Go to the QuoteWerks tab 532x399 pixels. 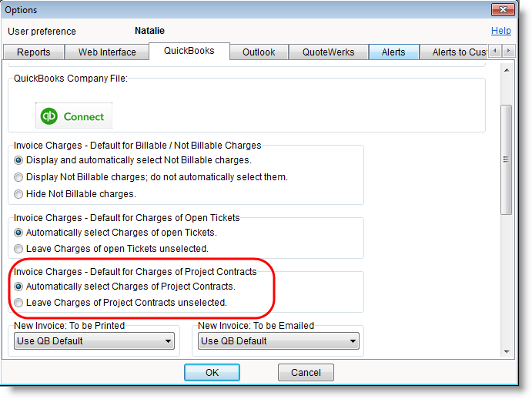tap(328, 52)
